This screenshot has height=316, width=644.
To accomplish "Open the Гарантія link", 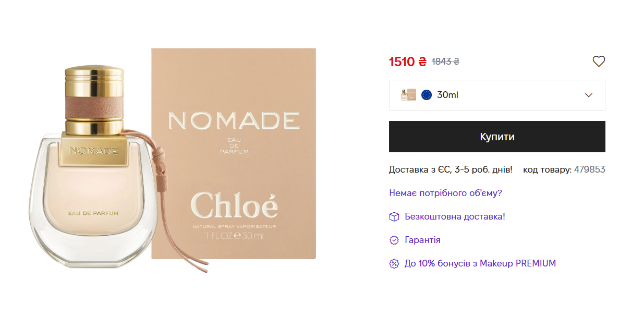I will click(422, 240).
